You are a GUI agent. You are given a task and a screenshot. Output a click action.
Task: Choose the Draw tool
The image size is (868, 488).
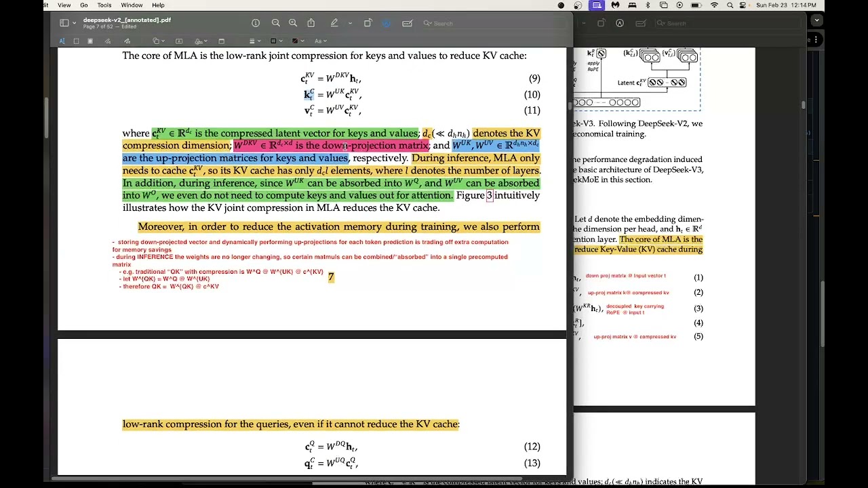click(127, 41)
